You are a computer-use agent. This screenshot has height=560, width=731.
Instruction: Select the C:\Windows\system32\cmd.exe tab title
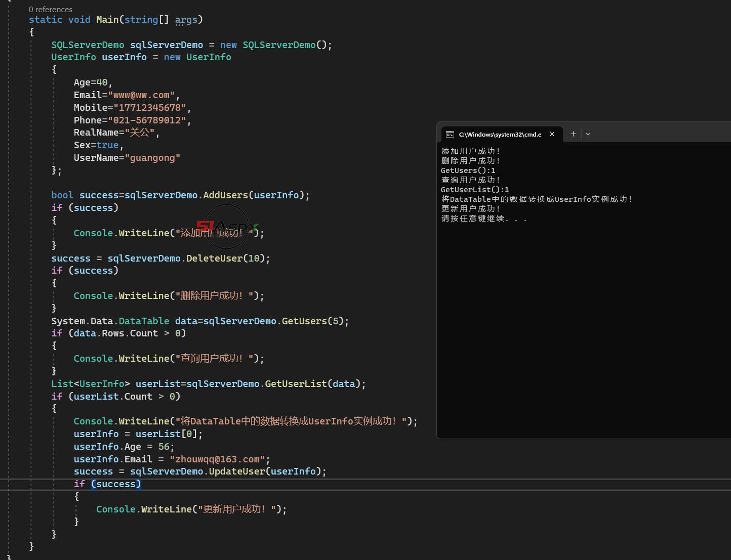click(500, 134)
